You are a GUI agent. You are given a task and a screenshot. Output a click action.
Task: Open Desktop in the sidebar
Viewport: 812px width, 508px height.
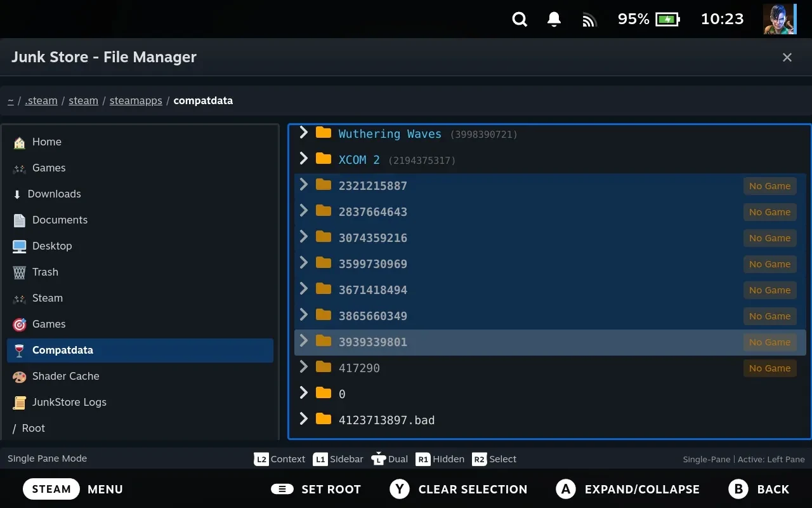coord(140,246)
